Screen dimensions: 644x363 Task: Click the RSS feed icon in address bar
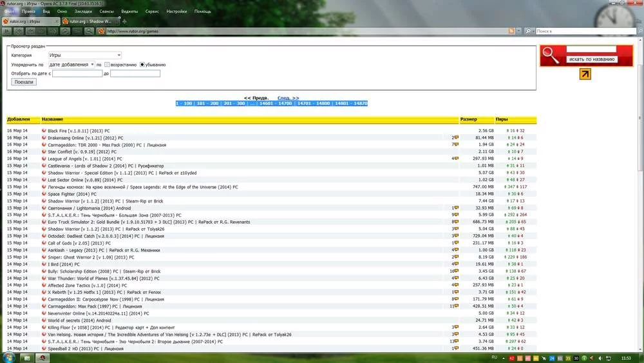511,31
